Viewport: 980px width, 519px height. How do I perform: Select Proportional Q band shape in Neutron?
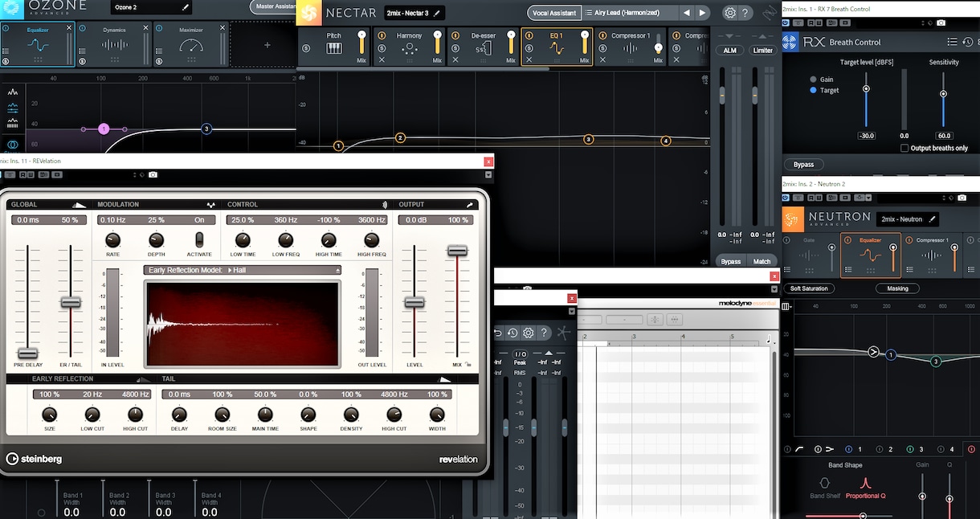pyautogui.click(x=865, y=487)
